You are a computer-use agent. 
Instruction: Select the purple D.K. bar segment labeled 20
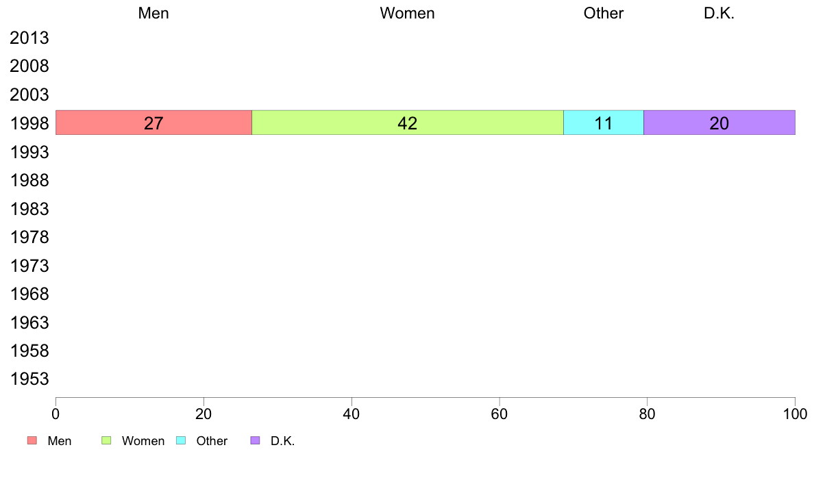coord(719,123)
